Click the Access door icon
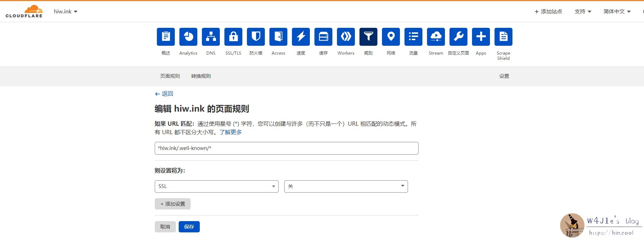Screen dimensions: 644x244 (x=278, y=37)
